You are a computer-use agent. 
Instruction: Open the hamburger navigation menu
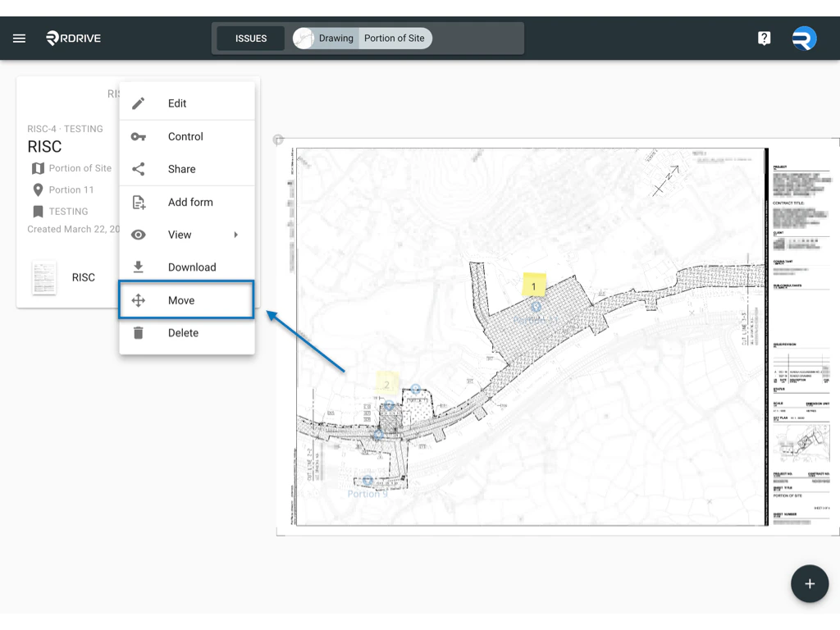[20, 37]
